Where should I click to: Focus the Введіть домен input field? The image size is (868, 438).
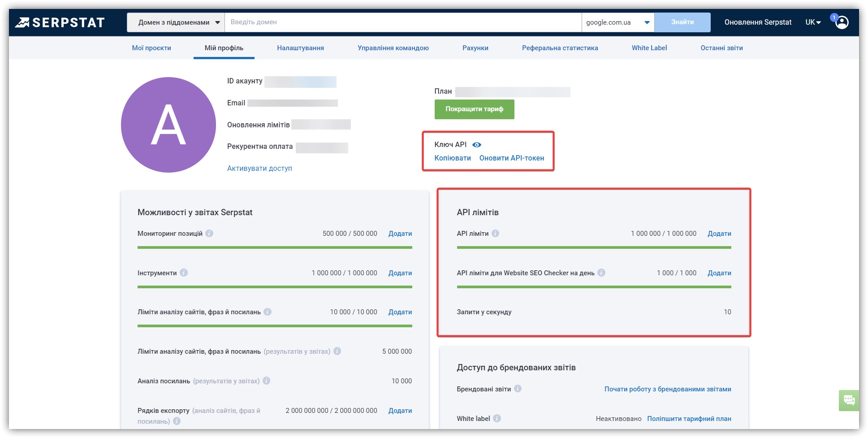pyautogui.click(x=403, y=22)
